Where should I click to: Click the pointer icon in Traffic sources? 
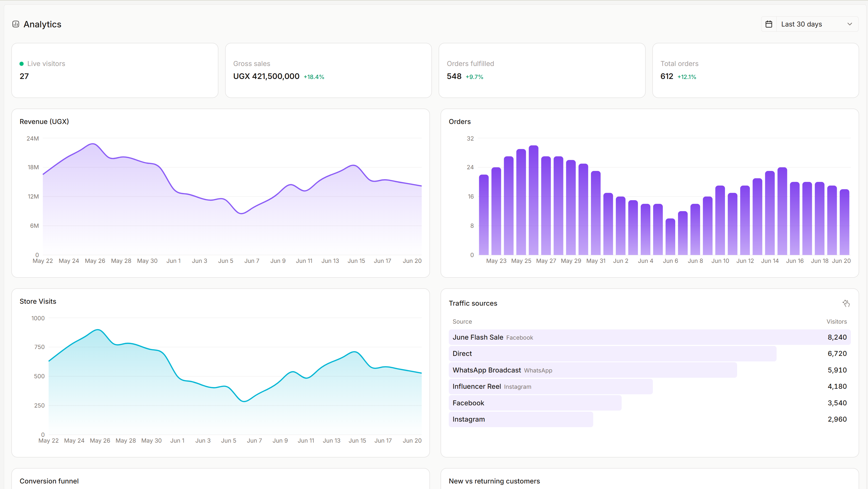tap(846, 303)
